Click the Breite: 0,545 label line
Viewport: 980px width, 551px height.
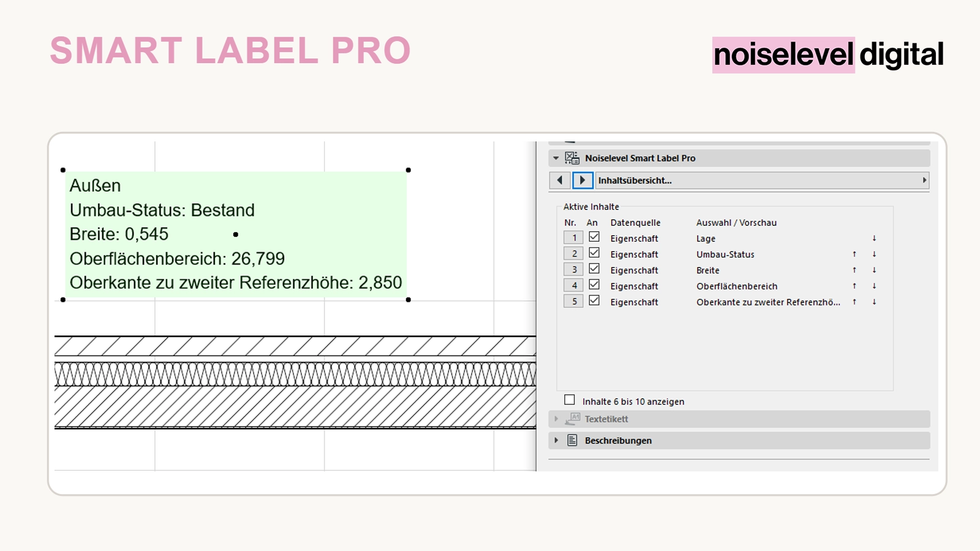[x=119, y=234]
